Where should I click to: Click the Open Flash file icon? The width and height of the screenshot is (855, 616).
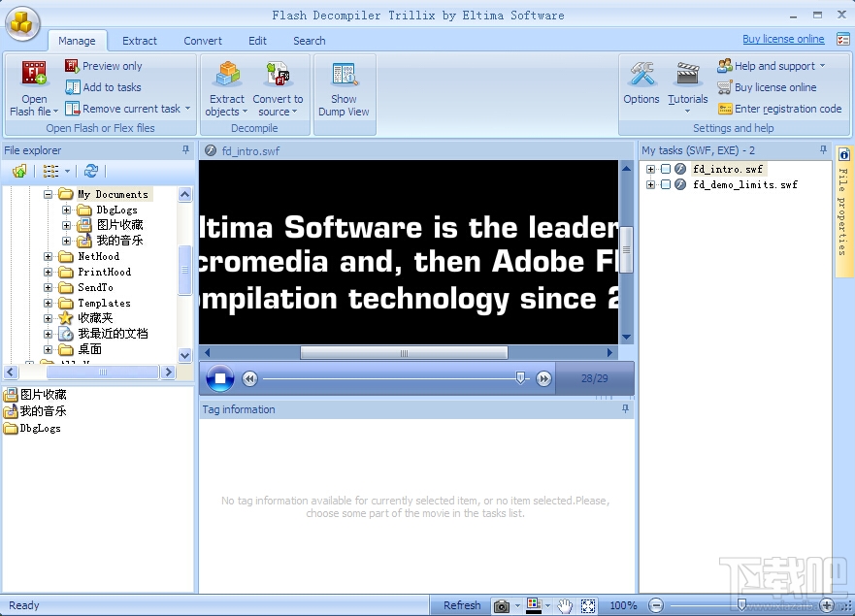click(x=34, y=74)
